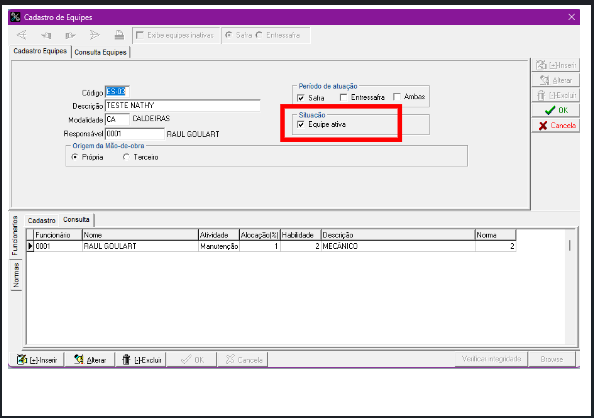This screenshot has width=594, height=418.
Task: Click the MECÂNICO cell in grid
Action: (x=398, y=246)
